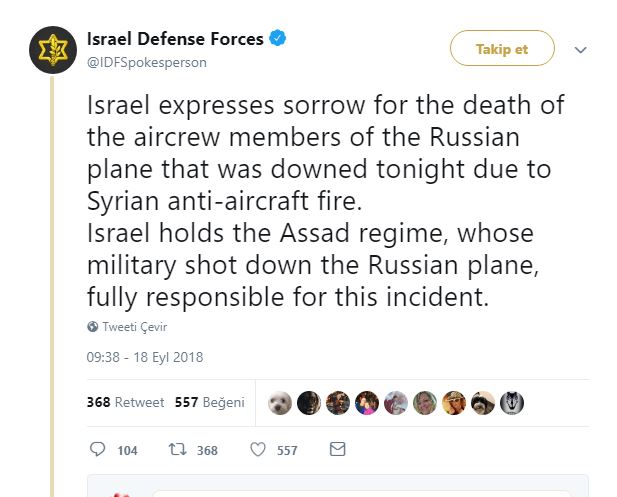Screen dimensions: 617x497
Task: Click the globe icon beside Tweeti Çevir
Action: (93, 327)
